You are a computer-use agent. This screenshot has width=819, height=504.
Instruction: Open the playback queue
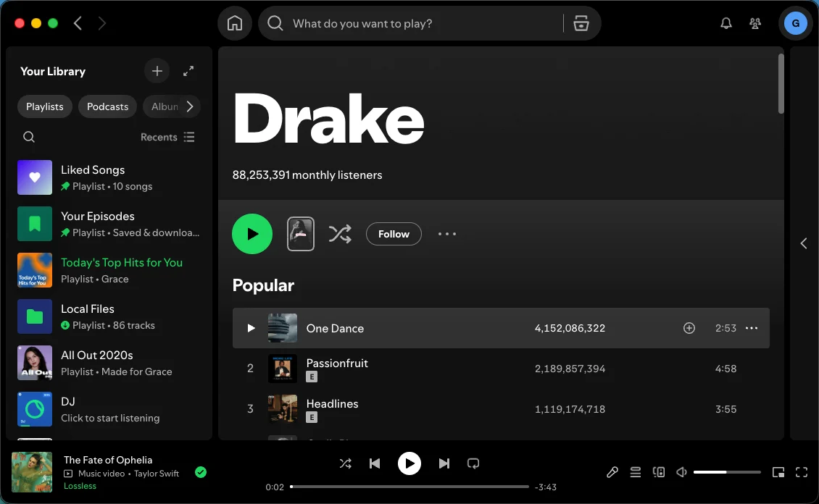tap(636, 471)
